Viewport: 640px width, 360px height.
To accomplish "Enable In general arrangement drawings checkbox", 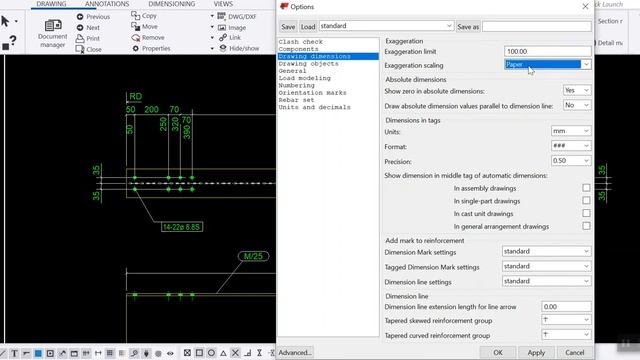I will tap(586, 226).
